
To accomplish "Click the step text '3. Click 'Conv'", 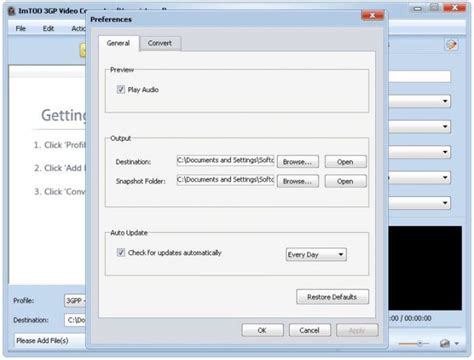I will pyautogui.click(x=60, y=192).
